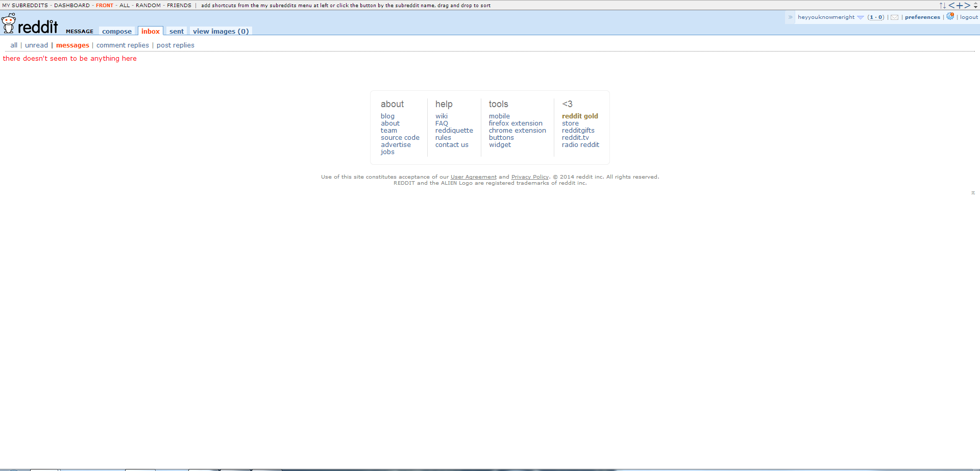This screenshot has width=980, height=471.
Task: Open the FRONT page link
Action: click(x=105, y=6)
